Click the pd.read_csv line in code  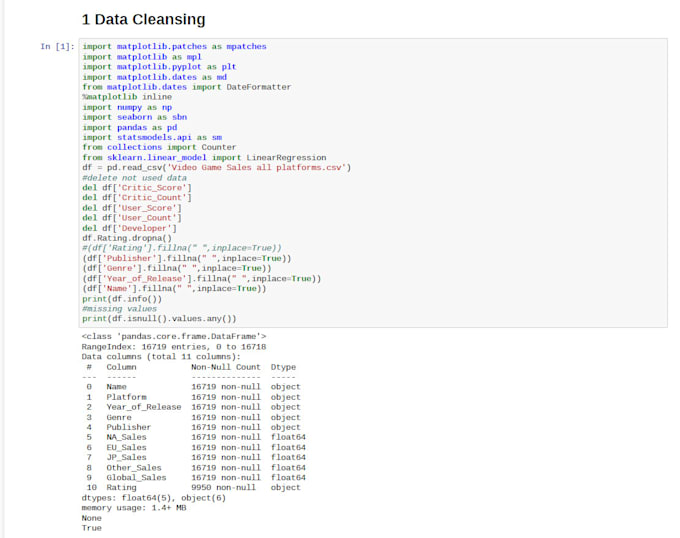[216, 168]
